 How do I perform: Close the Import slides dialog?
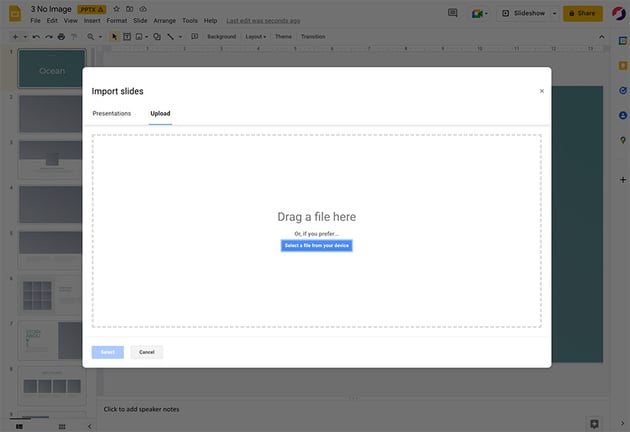pos(542,91)
